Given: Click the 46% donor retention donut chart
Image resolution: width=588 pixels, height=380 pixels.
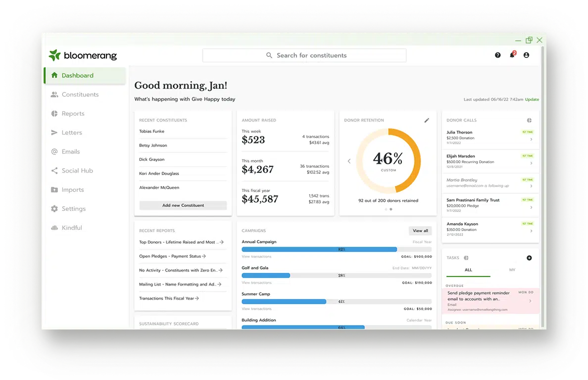Looking at the screenshot, I should coord(389,161).
